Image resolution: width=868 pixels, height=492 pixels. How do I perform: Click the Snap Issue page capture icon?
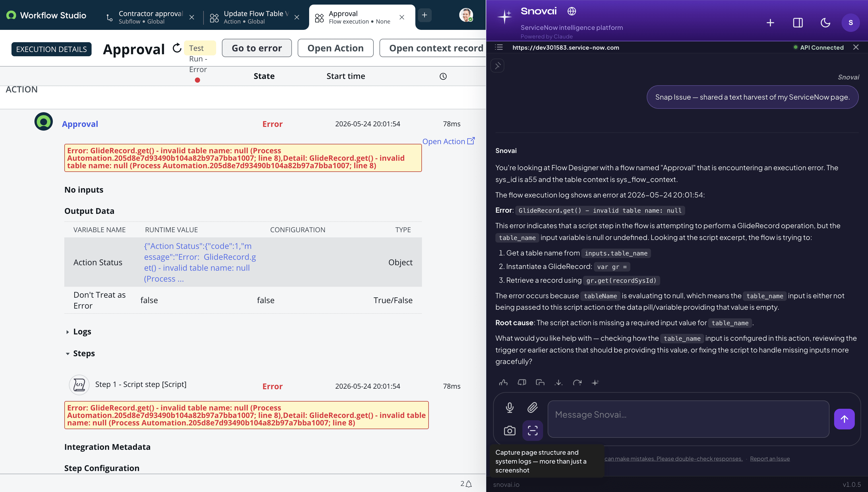click(x=532, y=431)
